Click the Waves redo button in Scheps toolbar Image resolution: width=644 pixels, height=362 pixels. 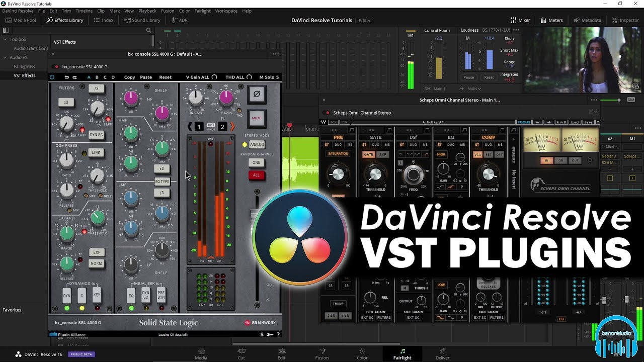click(x=345, y=122)
